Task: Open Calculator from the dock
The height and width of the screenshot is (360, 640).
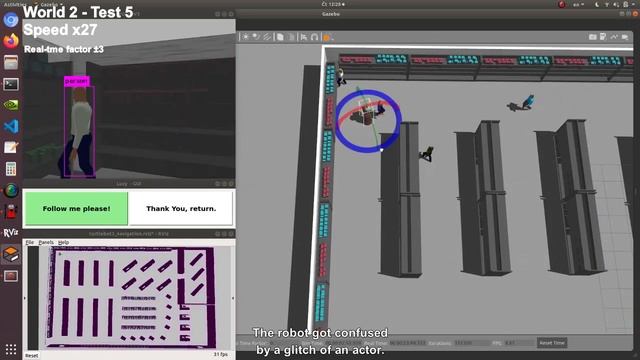Action: tap(11, 169)
